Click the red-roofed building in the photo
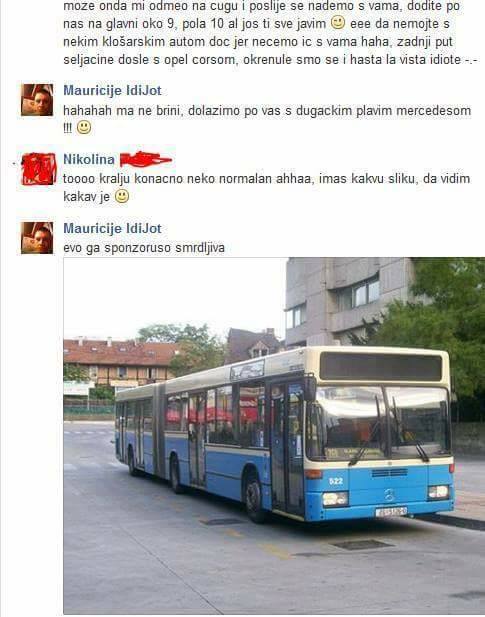 coord(120,362)
